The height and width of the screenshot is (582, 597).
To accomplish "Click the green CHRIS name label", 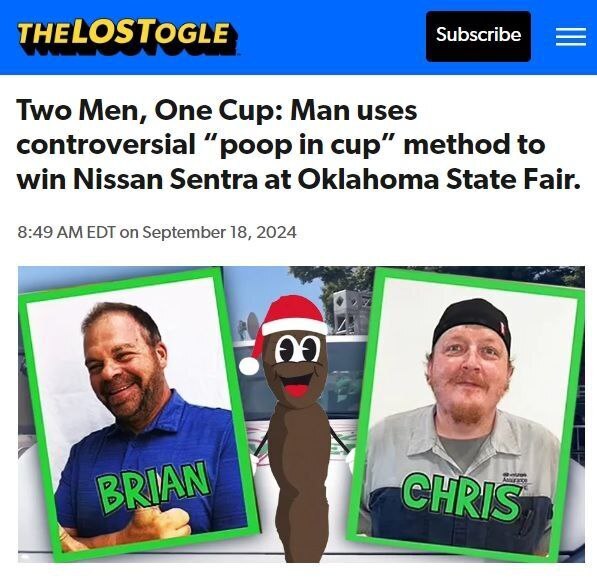I will click(462, 496).
